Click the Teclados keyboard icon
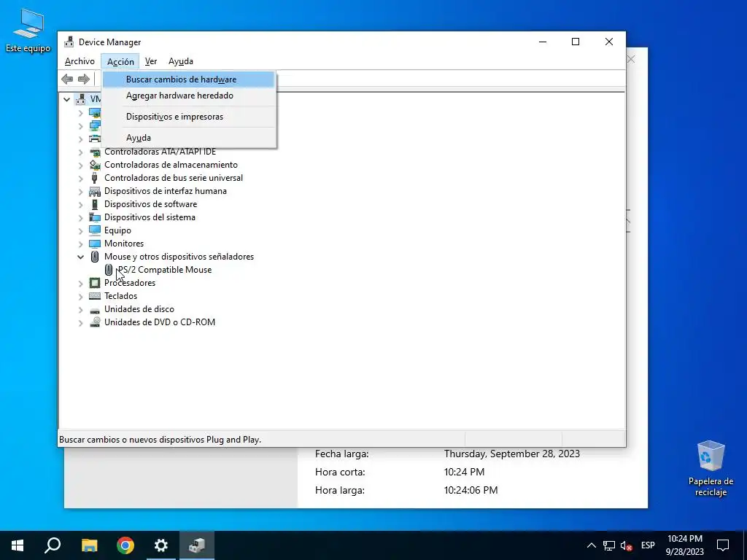 [95, 296]
